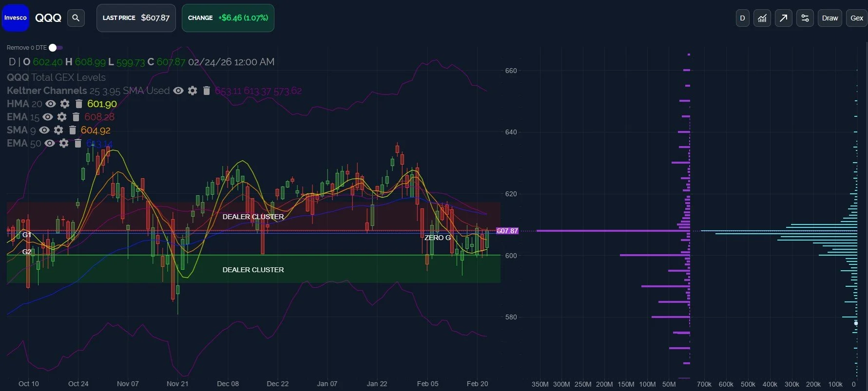Screen dimensions: 868x391
Task: Open the Draw tools button
Action: point(829,18)
